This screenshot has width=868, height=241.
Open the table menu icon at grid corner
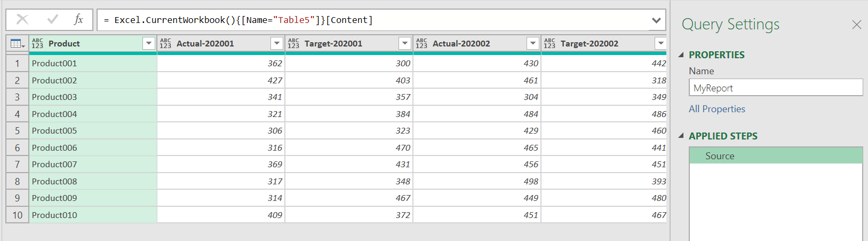point(17,44)
